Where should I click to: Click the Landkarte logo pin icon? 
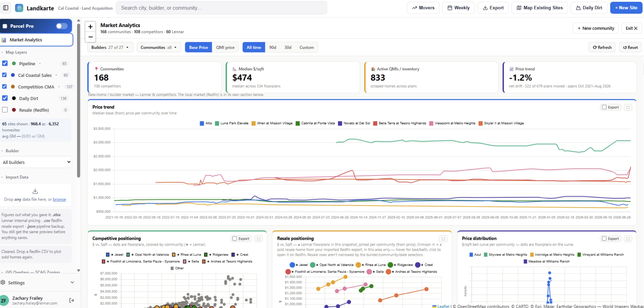pos(19,8)
